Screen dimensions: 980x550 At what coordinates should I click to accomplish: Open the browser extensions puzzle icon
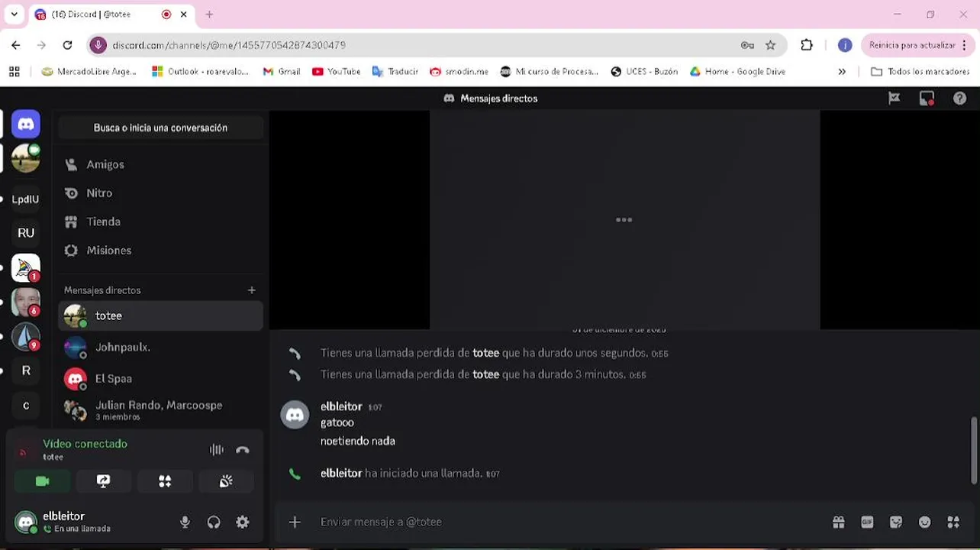point(807,45)
